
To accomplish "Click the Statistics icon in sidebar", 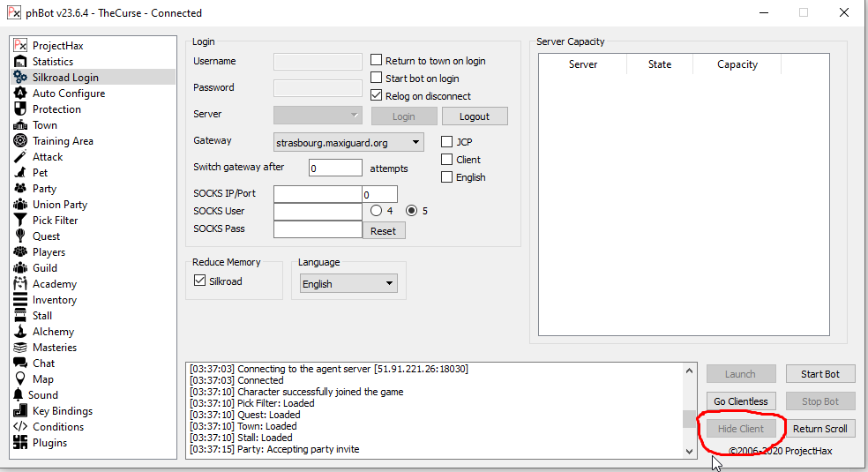I will pos(20,62).
